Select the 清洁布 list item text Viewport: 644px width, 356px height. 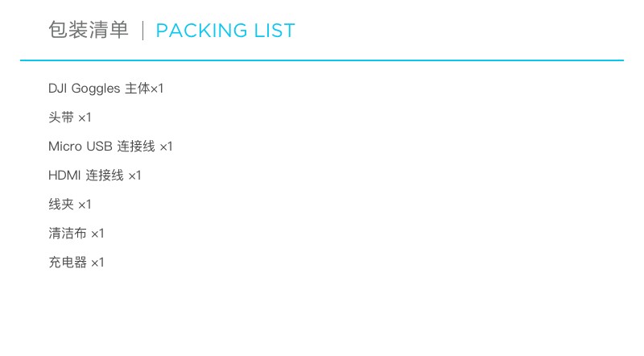point(68,234)
